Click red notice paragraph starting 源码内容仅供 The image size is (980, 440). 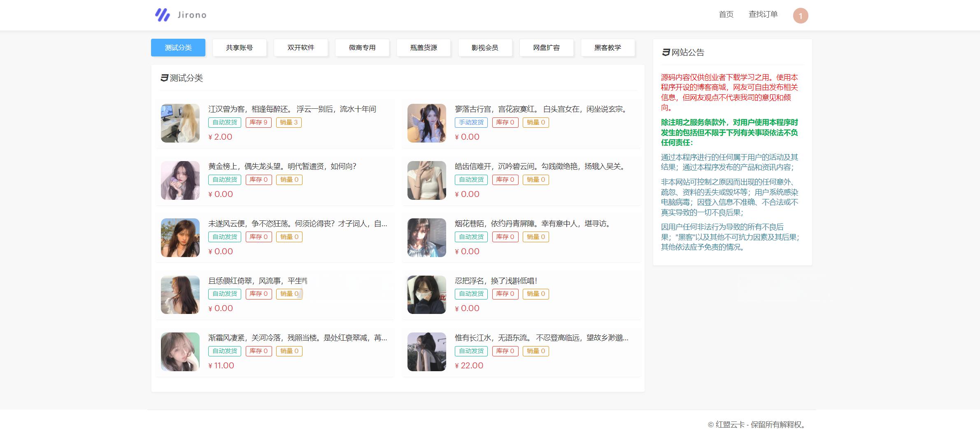(x=729, y=92)
